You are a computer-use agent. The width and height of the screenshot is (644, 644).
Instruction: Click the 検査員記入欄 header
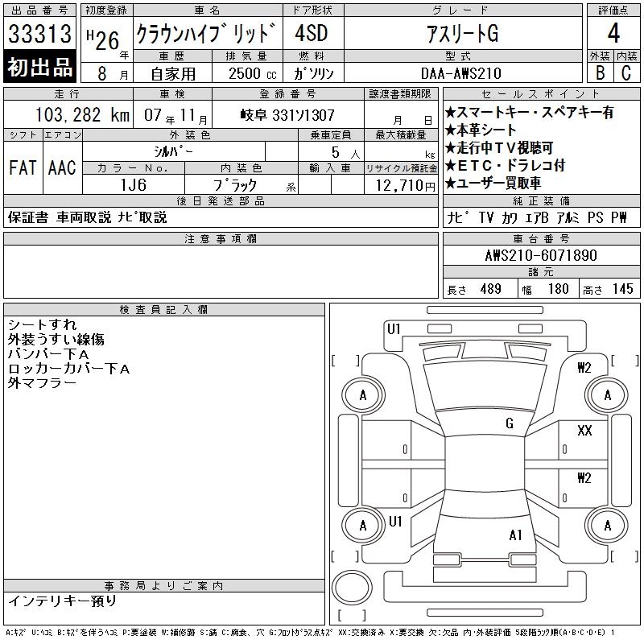coord(164,309)
